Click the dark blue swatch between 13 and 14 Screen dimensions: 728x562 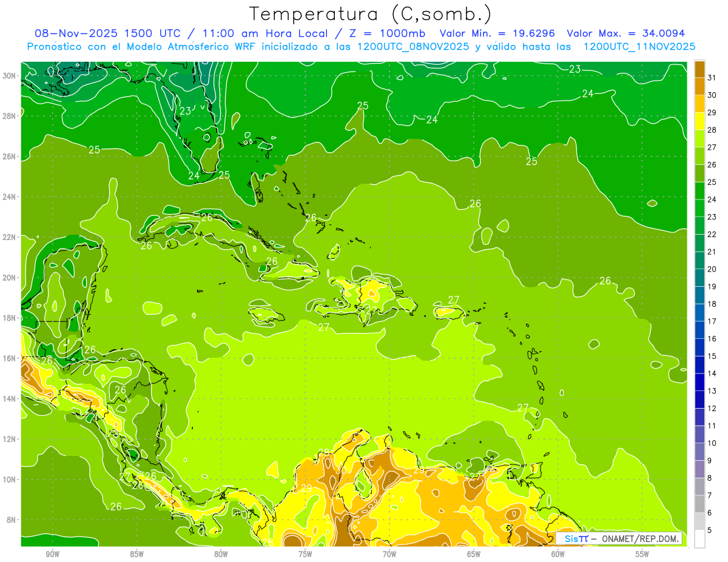click(x=699, y=382)
